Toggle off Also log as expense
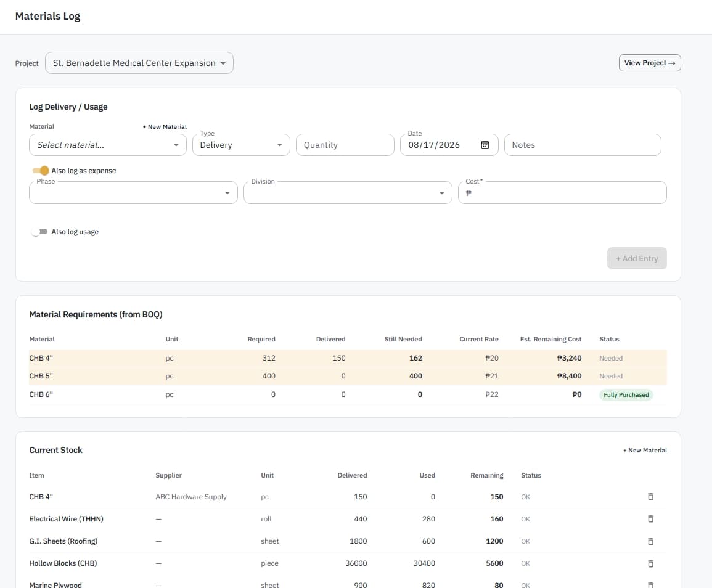 pos(41,171)
